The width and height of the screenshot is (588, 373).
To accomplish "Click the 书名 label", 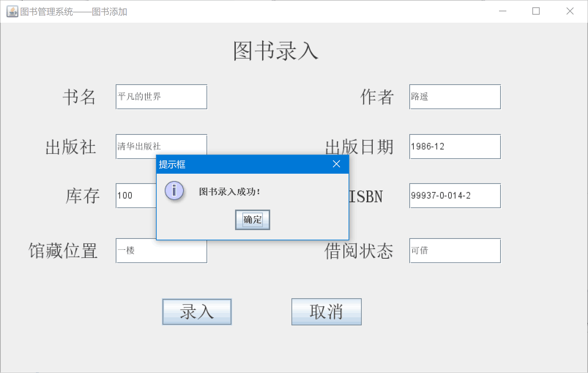I will point(79,97).
